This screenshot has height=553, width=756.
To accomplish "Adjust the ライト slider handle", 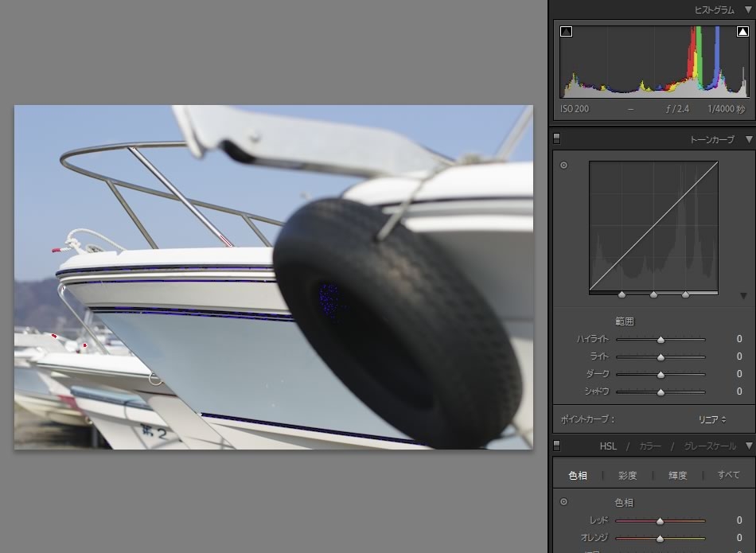I will pyautogui.click(x=661, y=357).
